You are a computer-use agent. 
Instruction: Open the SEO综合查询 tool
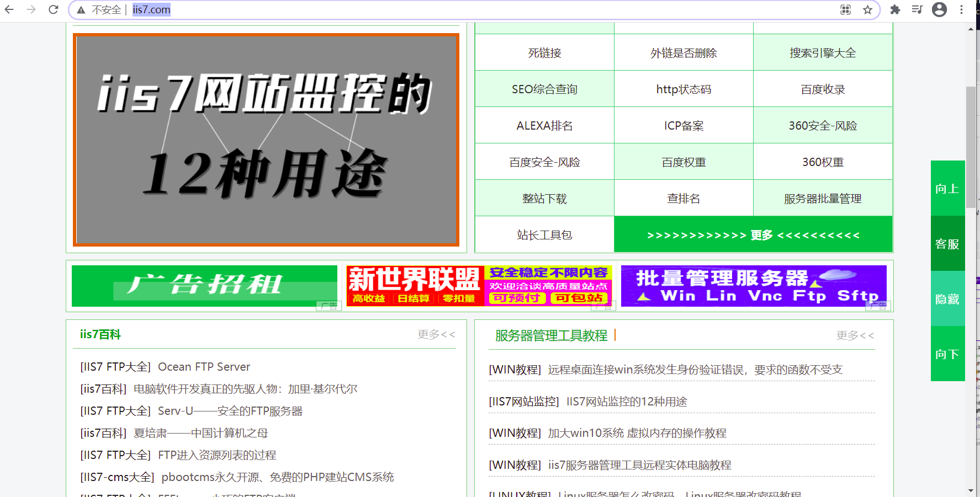tap(544, 89)
